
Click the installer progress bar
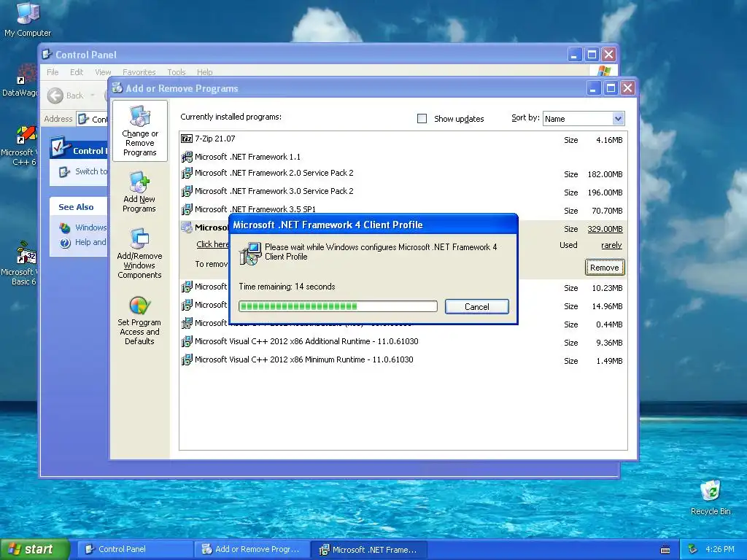coord(338,306)
